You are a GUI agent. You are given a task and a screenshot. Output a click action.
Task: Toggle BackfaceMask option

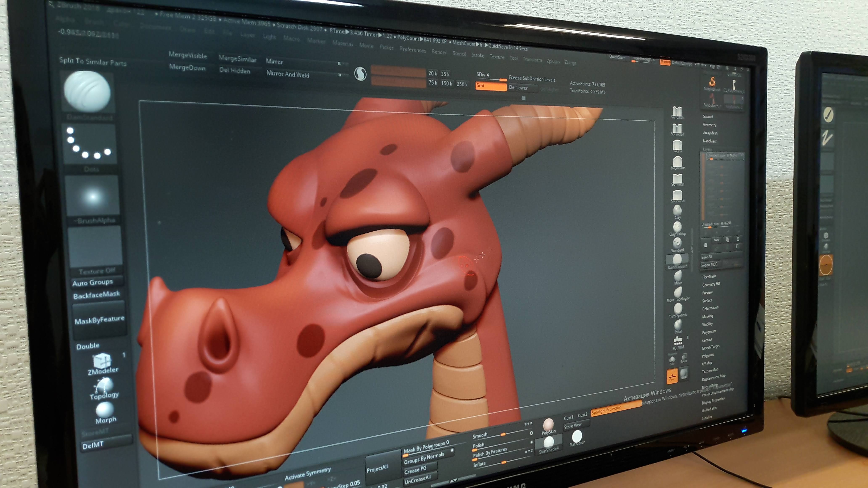96,295
